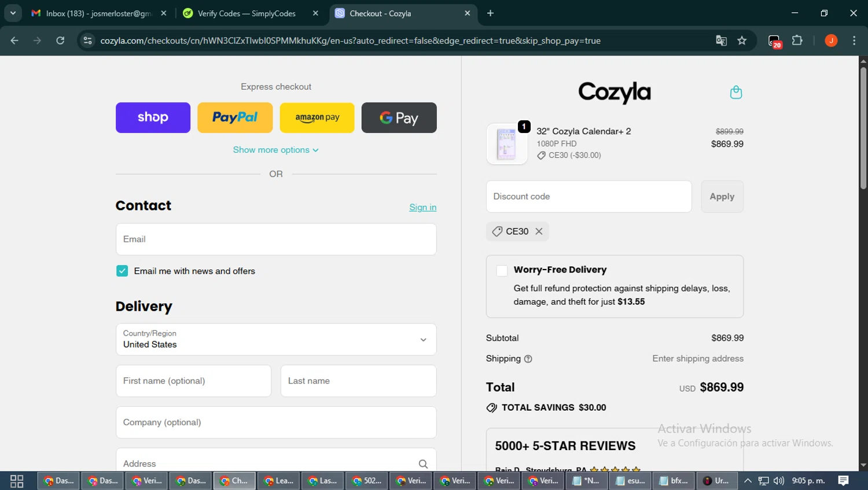This screenshot has height=490, width=868.
Task: Reload the current page
Action: 60,40
